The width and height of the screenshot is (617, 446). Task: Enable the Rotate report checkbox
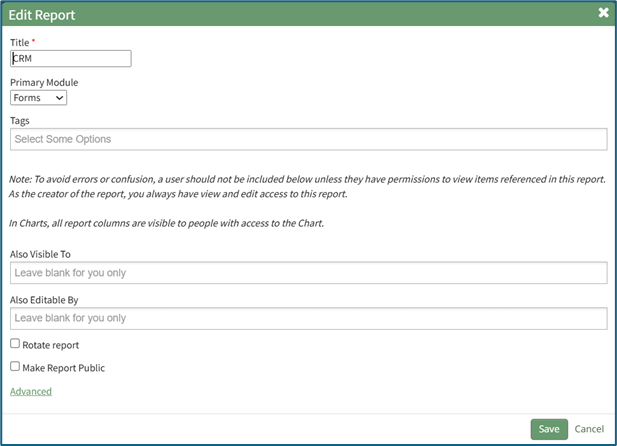(15, 343)
